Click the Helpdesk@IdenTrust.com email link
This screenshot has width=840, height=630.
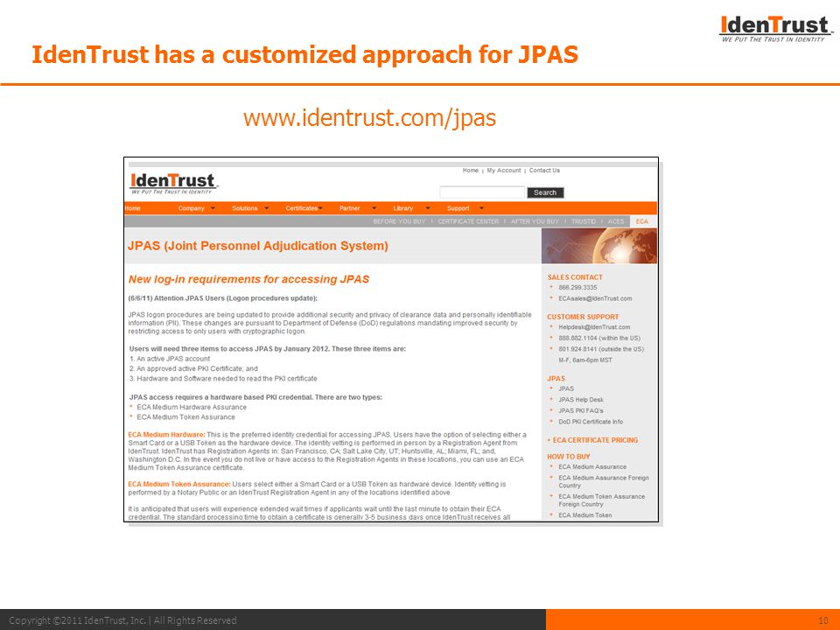594,326
